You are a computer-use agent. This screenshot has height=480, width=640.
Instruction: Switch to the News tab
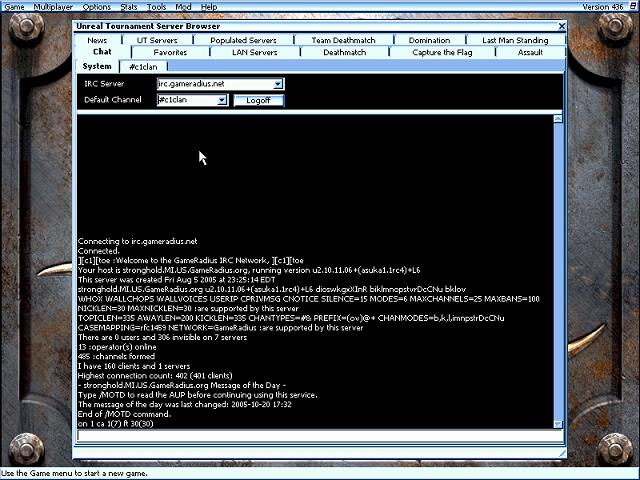pos(97,40)
